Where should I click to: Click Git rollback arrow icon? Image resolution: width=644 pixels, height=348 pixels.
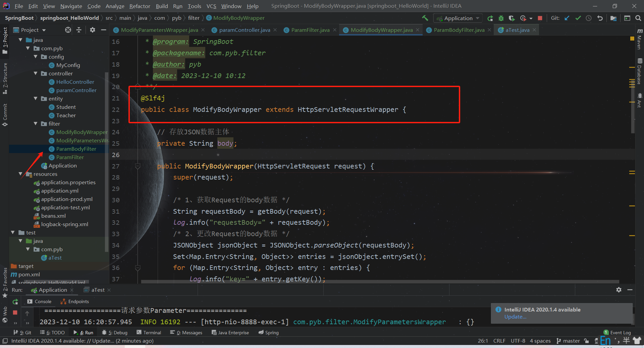pos(600,18)
